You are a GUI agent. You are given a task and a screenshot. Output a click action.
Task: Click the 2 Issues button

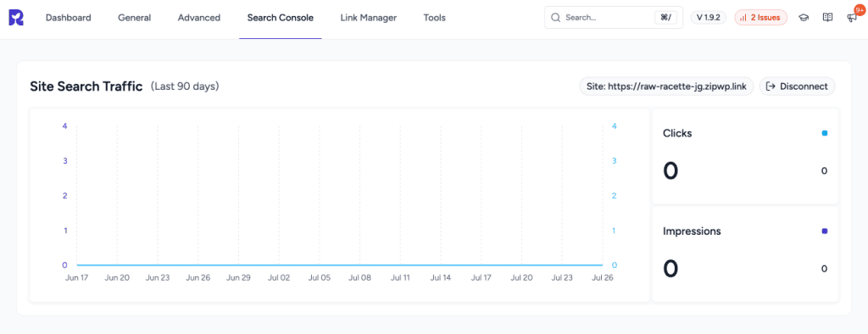[760, 18]
